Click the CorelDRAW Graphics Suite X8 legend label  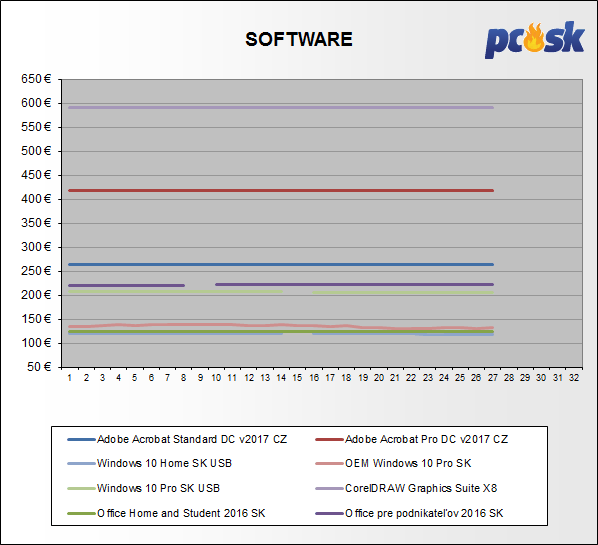pos(421,488)
